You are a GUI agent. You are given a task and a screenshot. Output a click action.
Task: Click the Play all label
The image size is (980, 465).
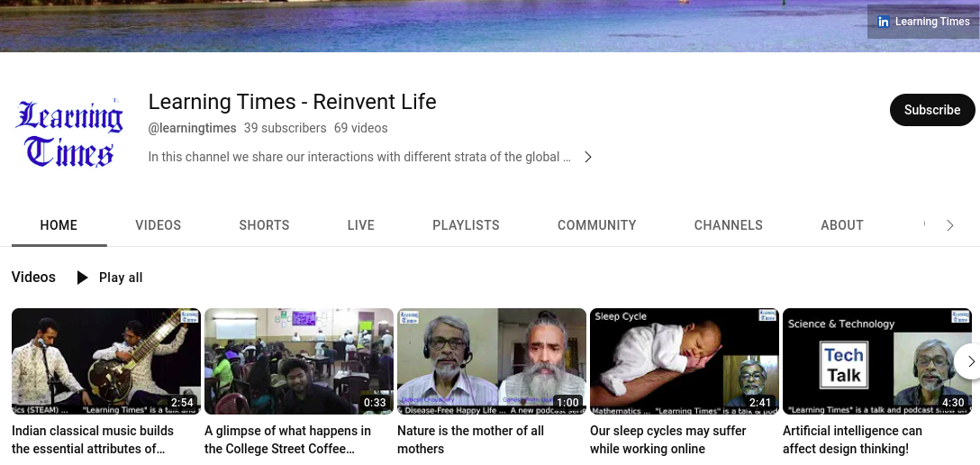121,278
